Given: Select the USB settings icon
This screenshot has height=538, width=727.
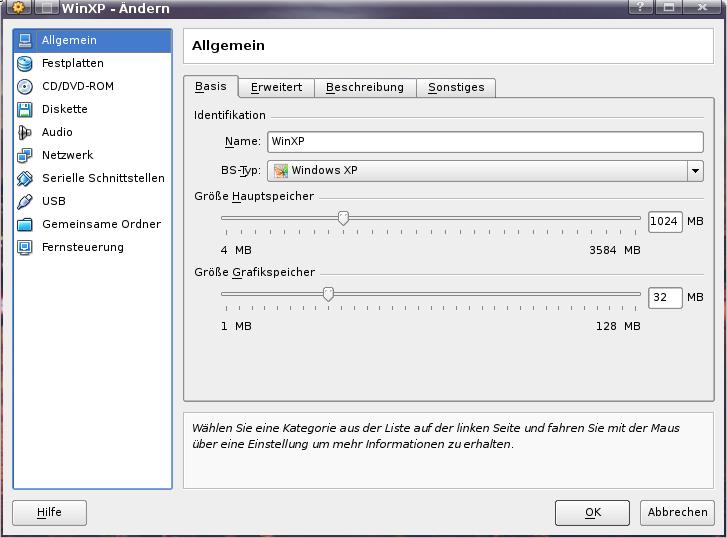Looking at the screenshot, I should (25, 201).
